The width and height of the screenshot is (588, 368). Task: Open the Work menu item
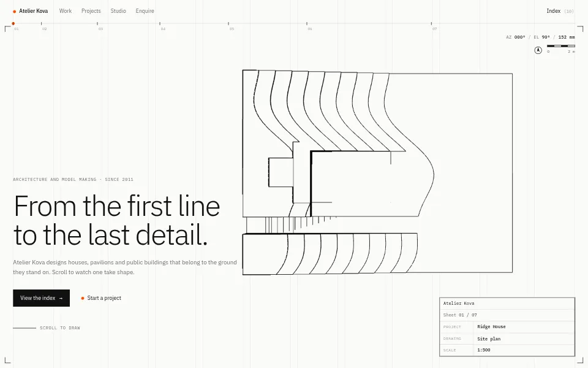click(x=66, y=11)
